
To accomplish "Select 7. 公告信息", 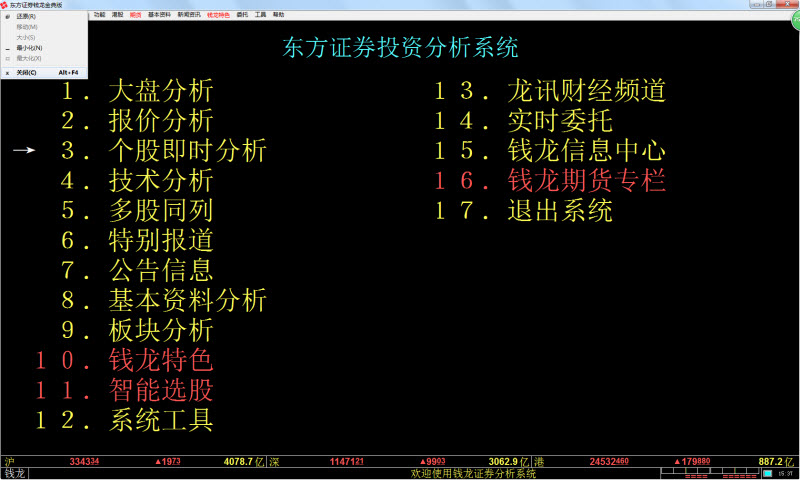I will (x=137, y=270).
